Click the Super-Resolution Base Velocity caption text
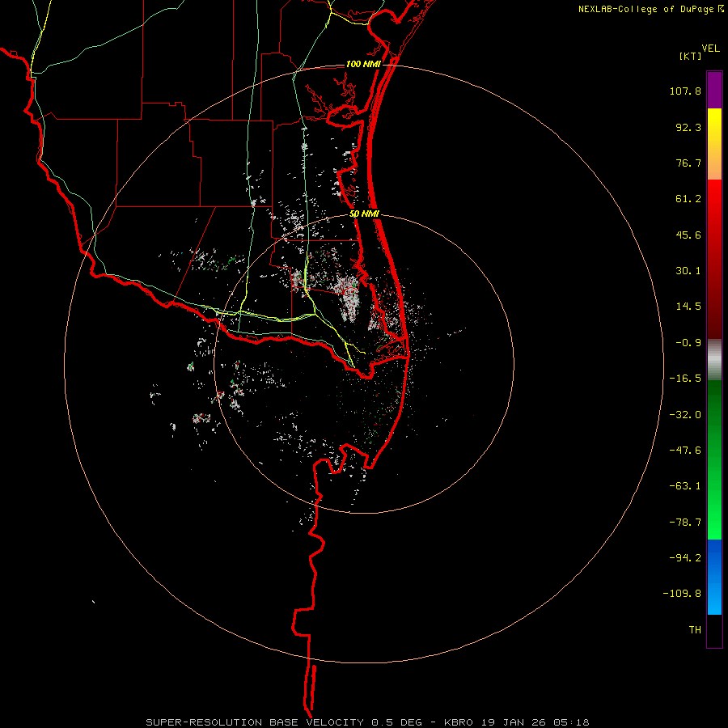 tap(367, 722)
